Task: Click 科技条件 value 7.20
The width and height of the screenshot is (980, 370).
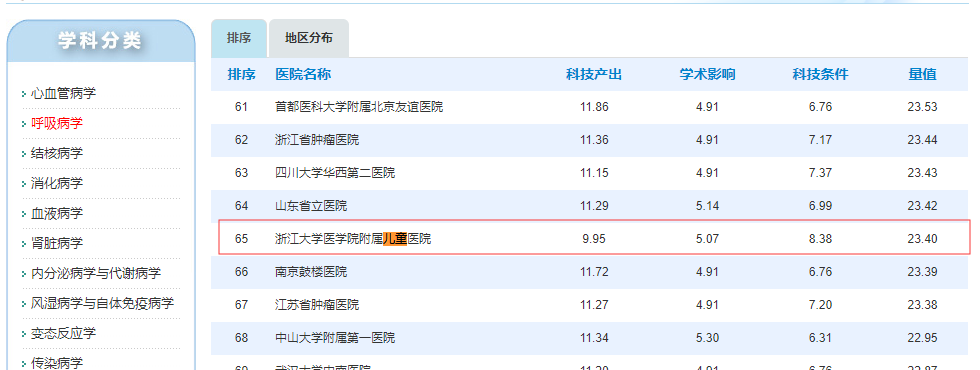Action: pos(821,305)
